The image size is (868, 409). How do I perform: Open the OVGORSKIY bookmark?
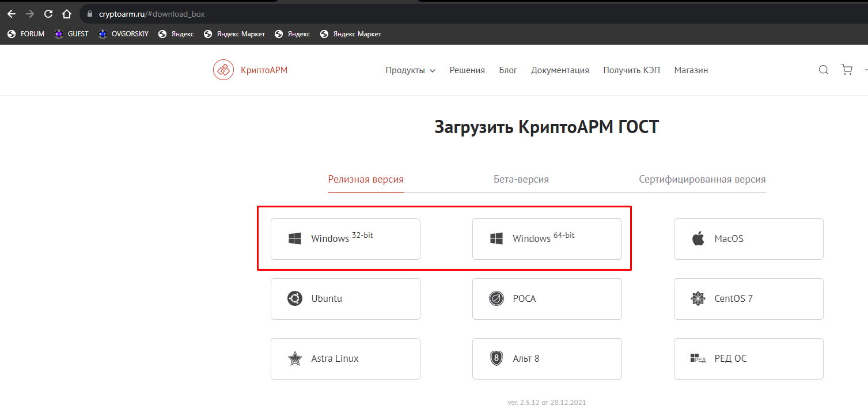123,34
